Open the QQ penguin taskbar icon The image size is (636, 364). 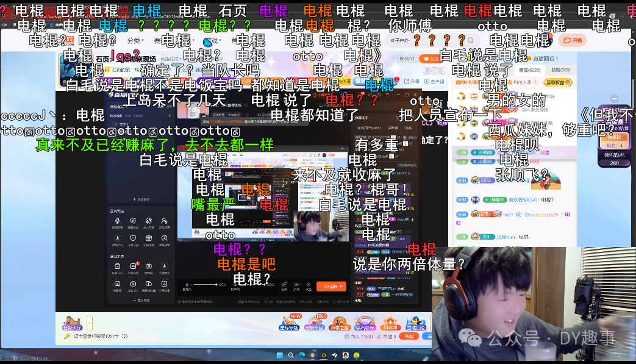[x=346, y=355]
